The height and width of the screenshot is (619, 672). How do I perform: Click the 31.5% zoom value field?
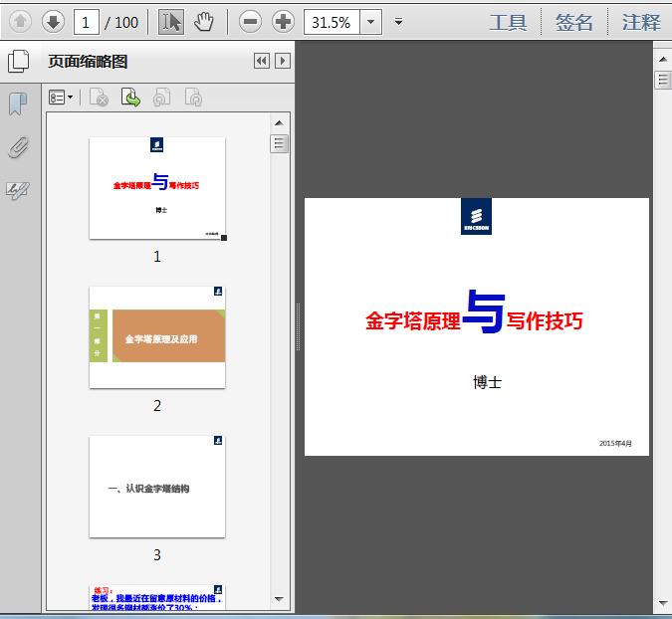tap(332, 22)
